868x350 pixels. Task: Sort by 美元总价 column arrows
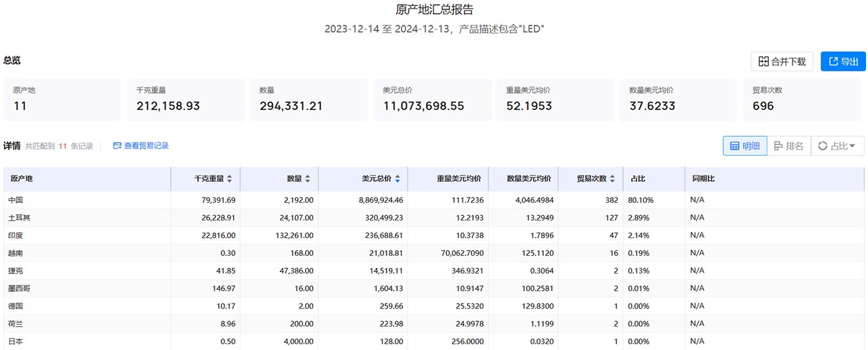click(397, 179)
